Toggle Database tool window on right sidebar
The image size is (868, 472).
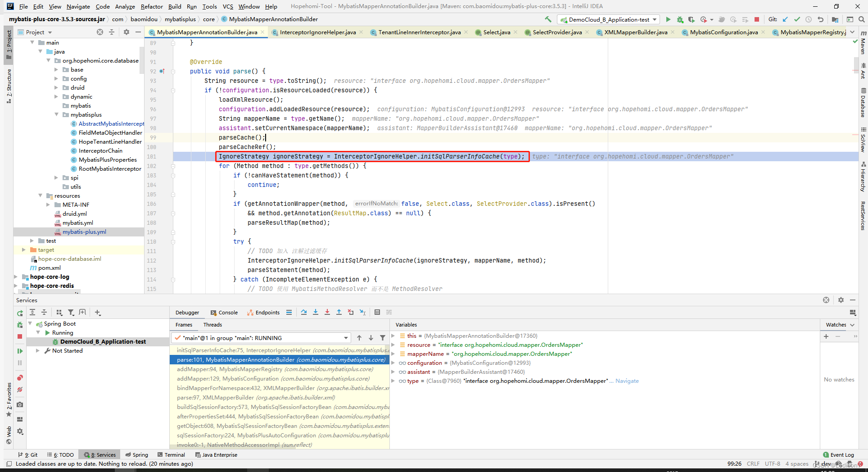[x=863, y=103]
